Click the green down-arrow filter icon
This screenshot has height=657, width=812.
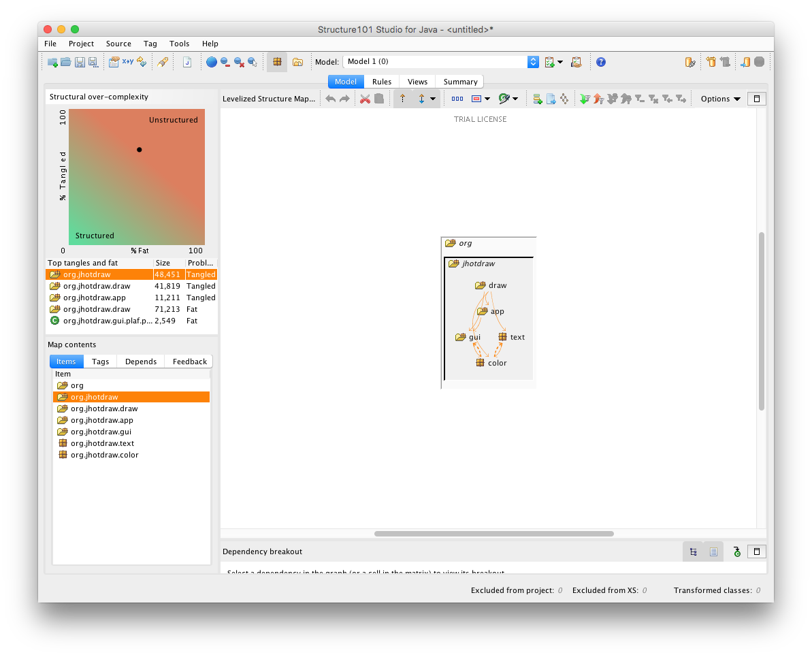point(584,99)
